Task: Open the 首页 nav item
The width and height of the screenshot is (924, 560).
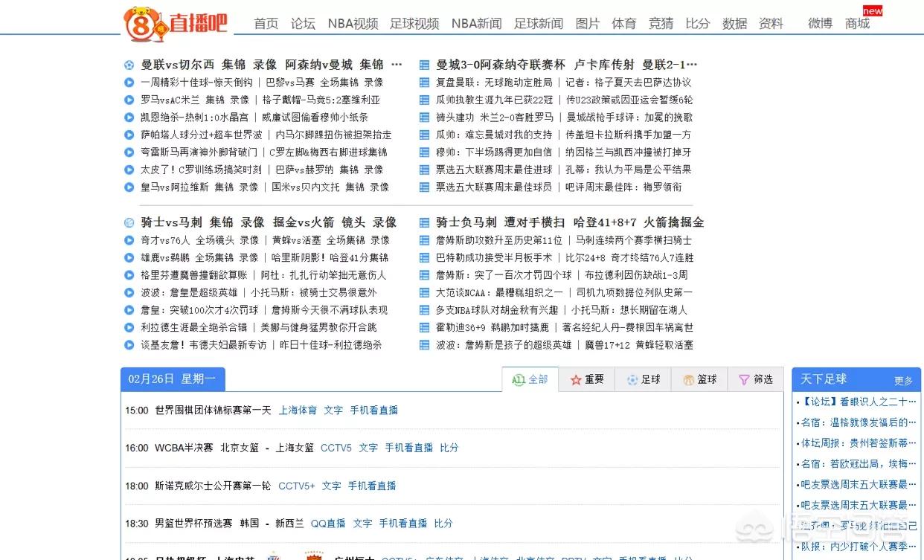Action: (x=266, y=24)
